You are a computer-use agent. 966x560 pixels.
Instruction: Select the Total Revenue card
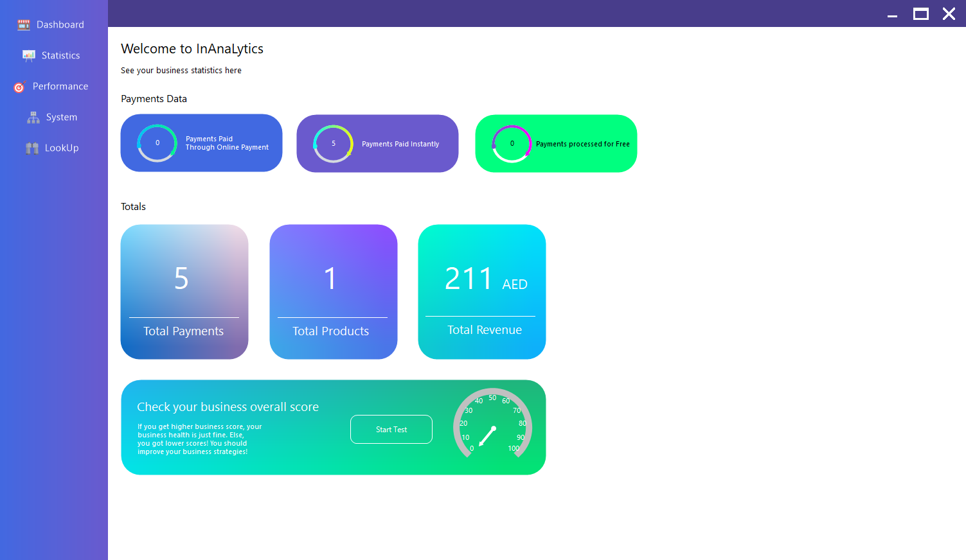point(482,292)
